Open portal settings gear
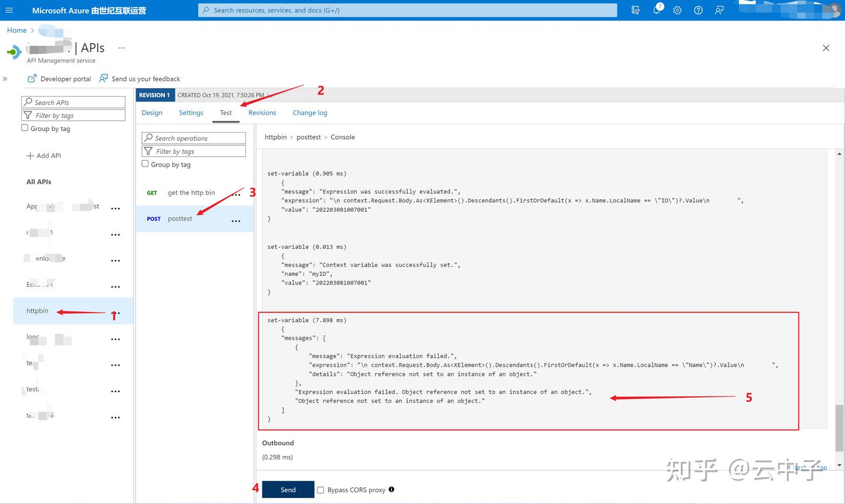The height and width of the screenshot is (504, 845). (677, 10)
